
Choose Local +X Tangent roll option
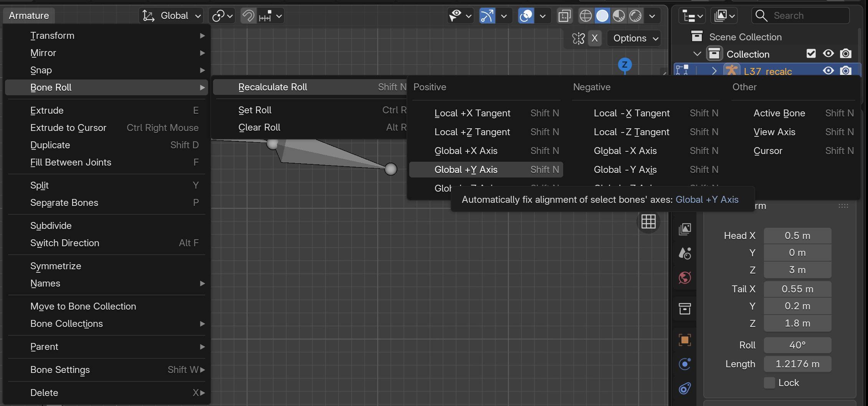pyautogui.click(x=486, y=113)
